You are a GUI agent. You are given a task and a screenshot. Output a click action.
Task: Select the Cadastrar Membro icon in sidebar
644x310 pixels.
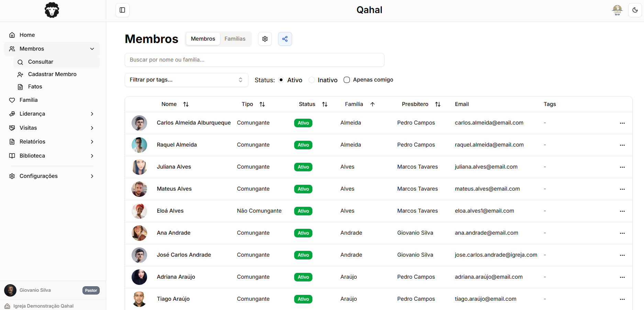tap(21, 74)
